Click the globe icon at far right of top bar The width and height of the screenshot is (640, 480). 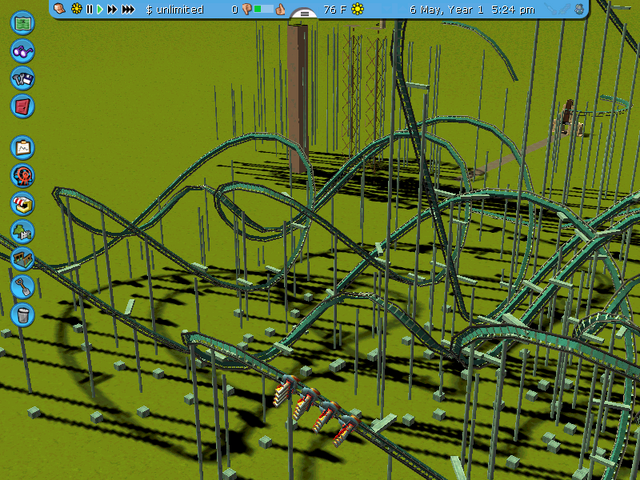tap(579, 9)
